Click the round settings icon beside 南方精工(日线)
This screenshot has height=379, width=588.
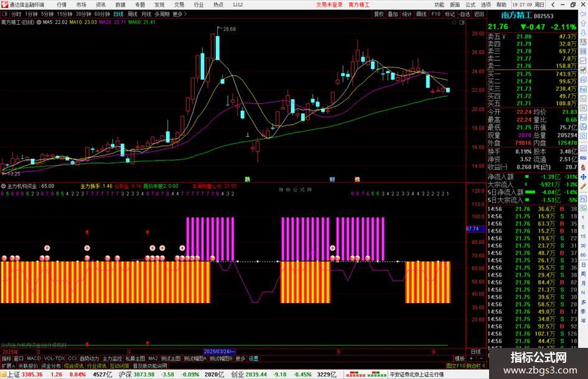39,22
